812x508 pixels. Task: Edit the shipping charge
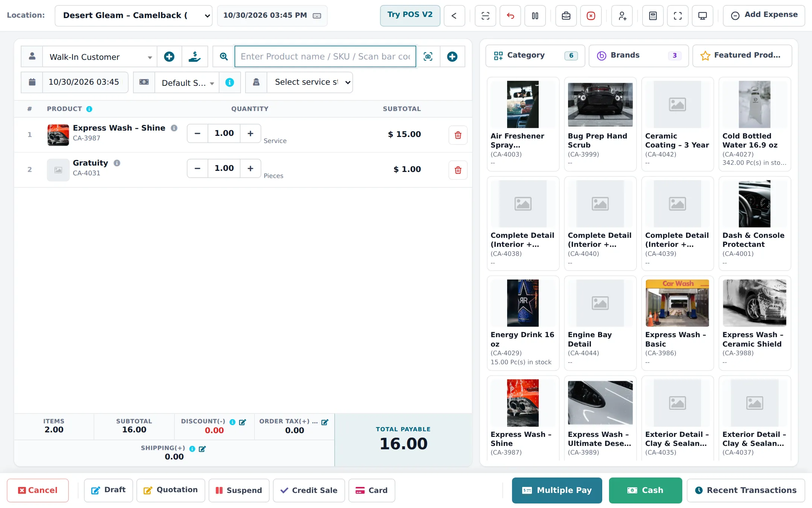click(202, 449)
